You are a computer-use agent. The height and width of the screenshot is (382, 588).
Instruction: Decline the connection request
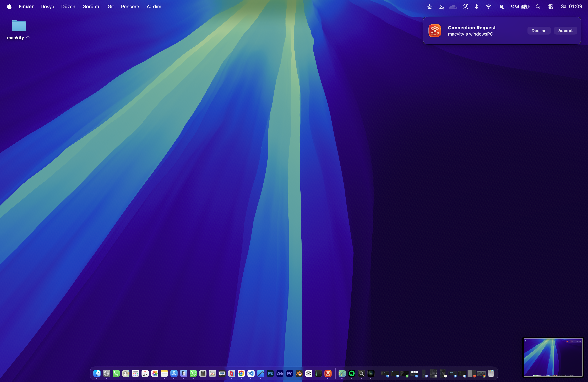pyautogui.click(x=539, y=31)
